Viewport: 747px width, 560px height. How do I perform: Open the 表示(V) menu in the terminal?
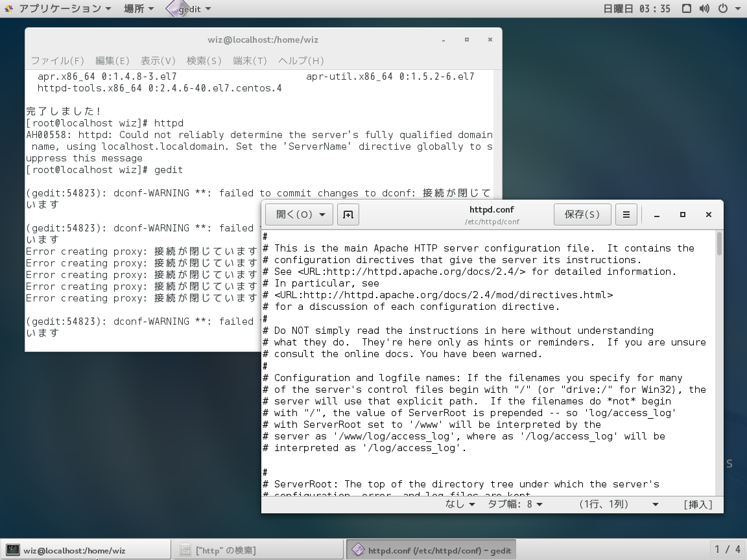(158, 60)
